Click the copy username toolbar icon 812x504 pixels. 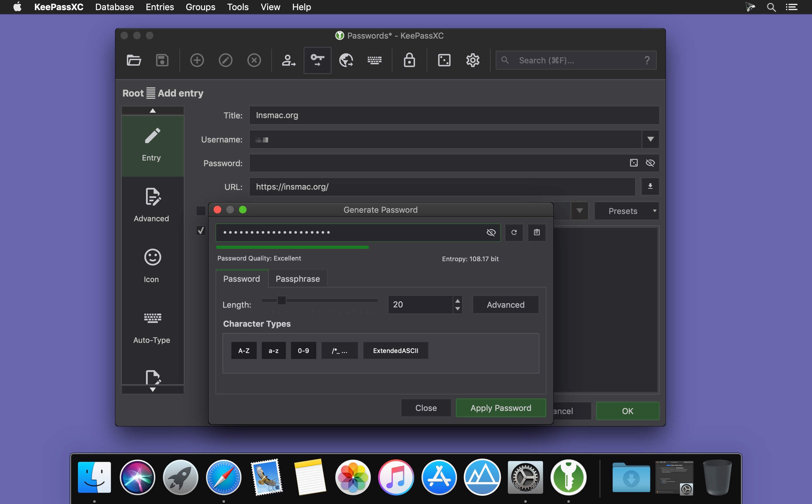pyautogui.click(x=288, y=60)
